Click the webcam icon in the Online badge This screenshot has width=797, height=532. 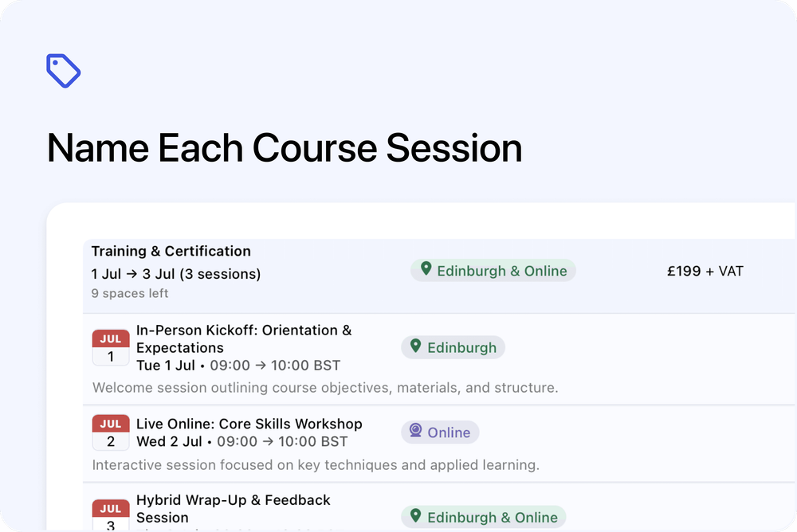(x=415, y=432)
